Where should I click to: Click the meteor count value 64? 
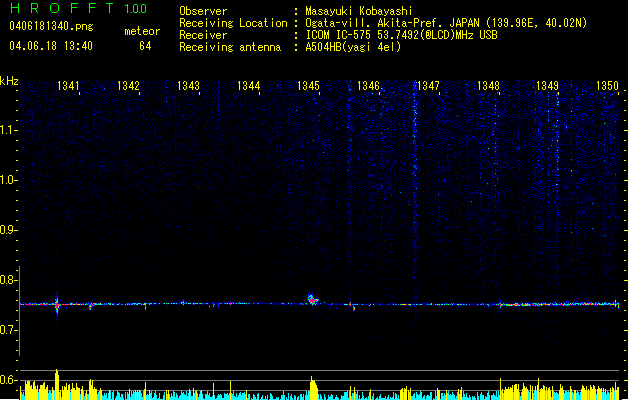click(x=145, y=46)
